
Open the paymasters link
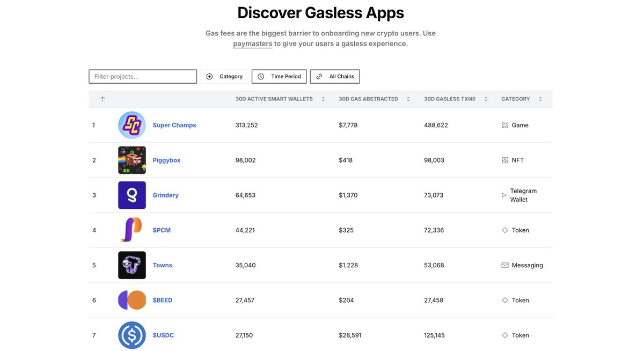coord(253,43)
